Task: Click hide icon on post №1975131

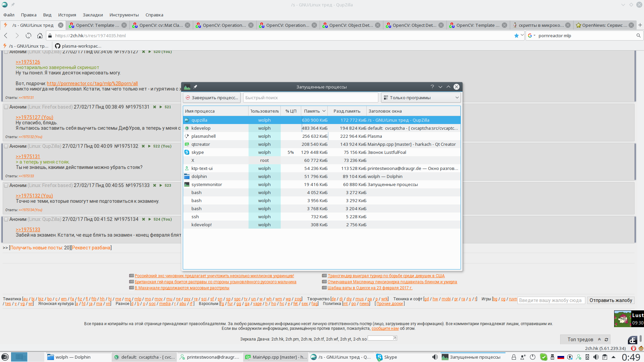Action: (x=155, y=107)
